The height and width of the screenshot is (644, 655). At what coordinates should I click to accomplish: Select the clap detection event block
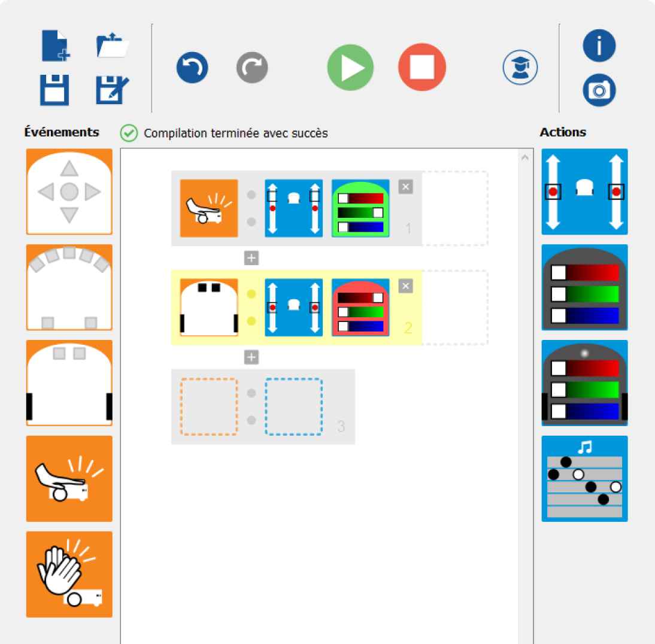pos(69,575)
